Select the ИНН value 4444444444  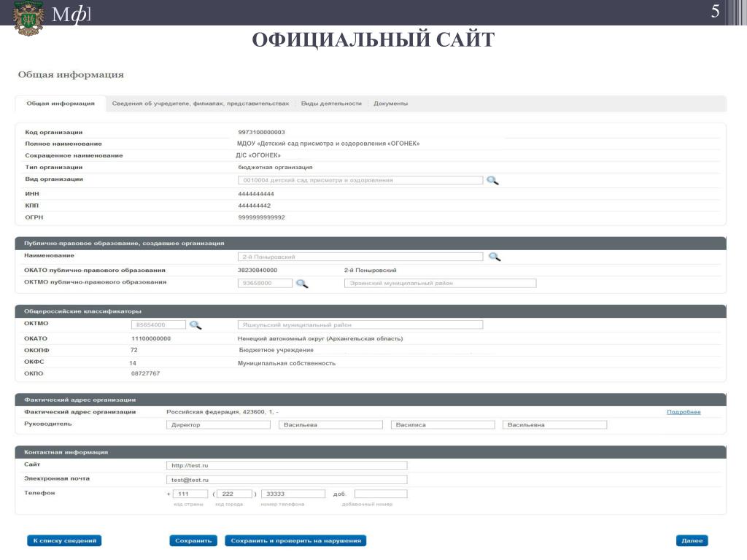pos(256,194)
